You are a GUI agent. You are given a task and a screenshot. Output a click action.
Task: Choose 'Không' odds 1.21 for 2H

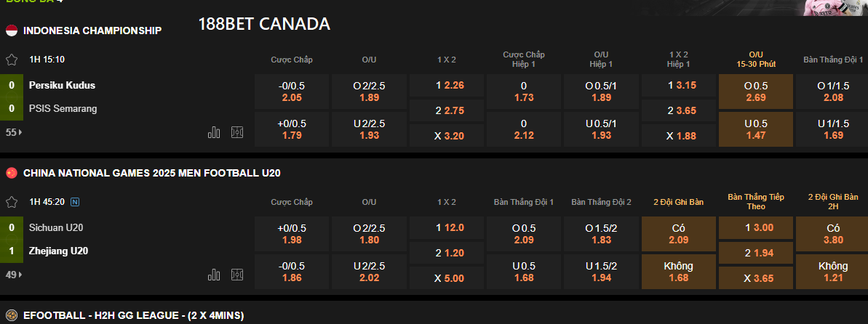pyautogui.click(x=833, y=272)
